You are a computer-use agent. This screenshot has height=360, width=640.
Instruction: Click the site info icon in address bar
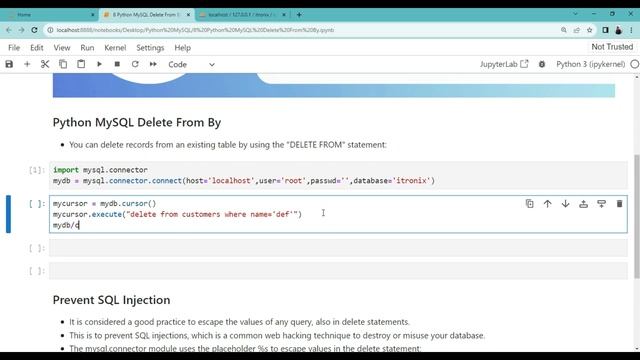click(50, 30)
